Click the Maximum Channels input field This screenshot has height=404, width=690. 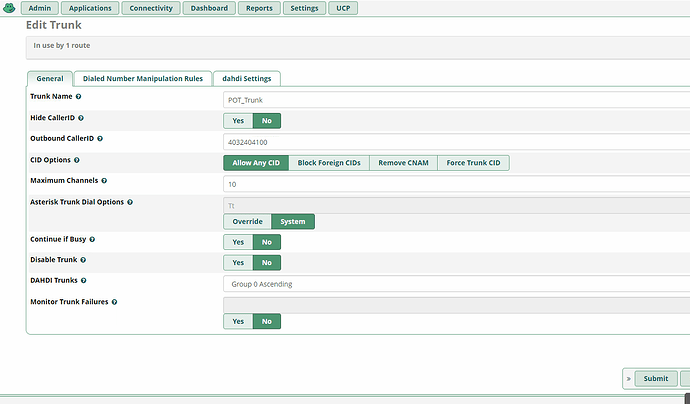click(456, 184)
